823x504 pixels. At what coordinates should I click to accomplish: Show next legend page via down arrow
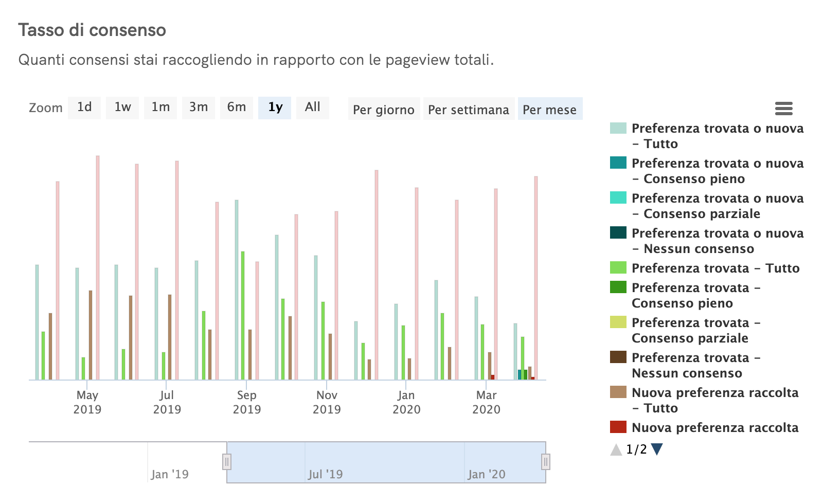[x=657, y=449]
